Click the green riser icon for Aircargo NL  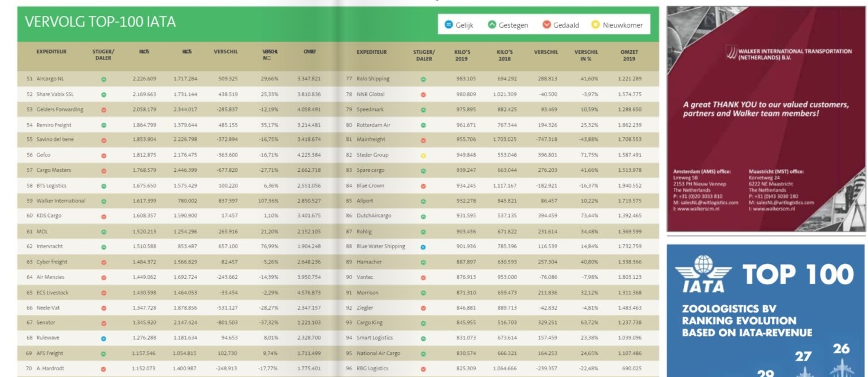click(103, 80)
